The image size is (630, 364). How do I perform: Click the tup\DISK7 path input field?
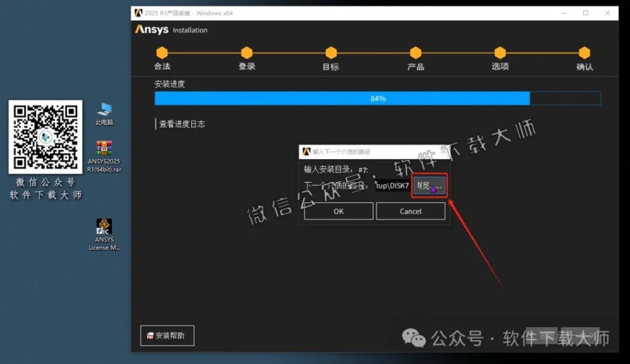pos(391,186)
